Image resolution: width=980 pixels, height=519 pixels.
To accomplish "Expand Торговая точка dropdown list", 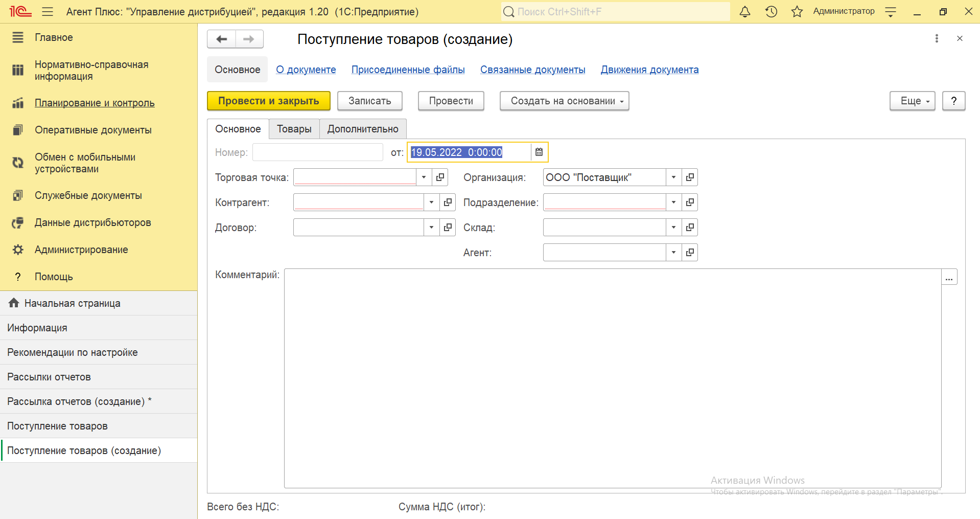I will point(424,177).
